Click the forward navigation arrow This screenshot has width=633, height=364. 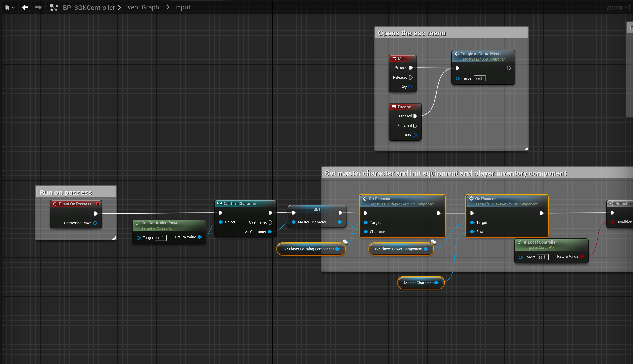point(38,8)
